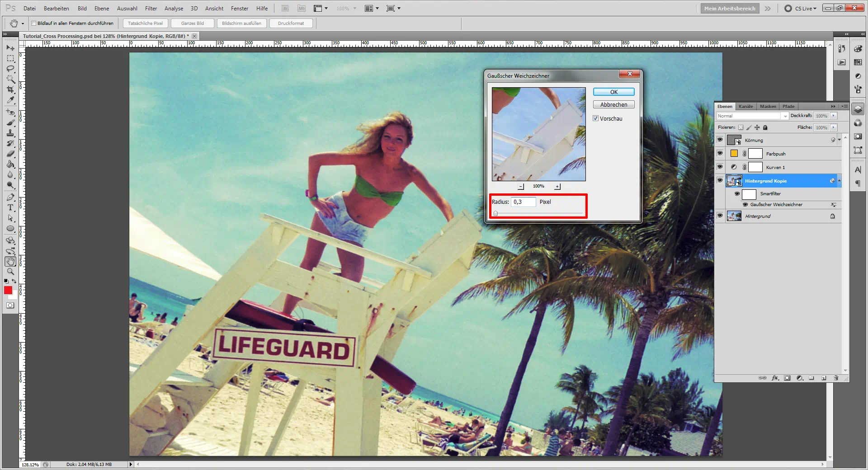Click zoom out minus under filter preview
Image resolution: width=868 pixels, height=470 pixels.
(521, 187)
